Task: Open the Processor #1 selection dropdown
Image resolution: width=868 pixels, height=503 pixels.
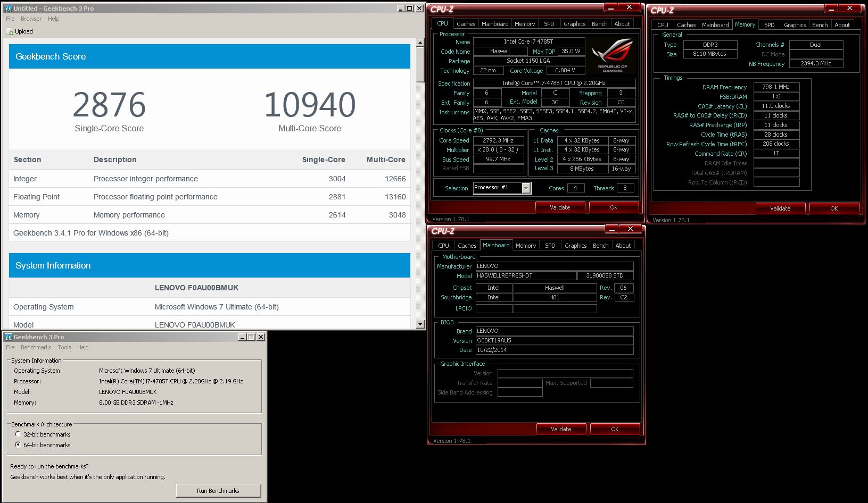Action: [x=526, y=188]
